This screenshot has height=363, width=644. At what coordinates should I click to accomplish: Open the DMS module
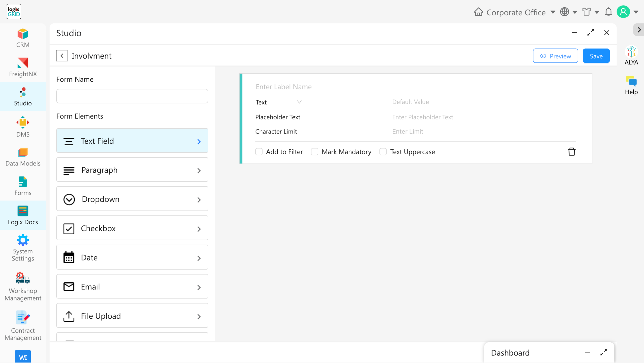pos(23,126)
